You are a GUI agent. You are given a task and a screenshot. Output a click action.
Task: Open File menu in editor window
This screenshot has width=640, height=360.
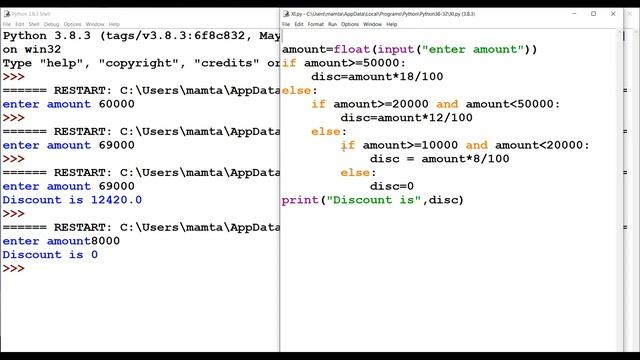coord(286,24)
